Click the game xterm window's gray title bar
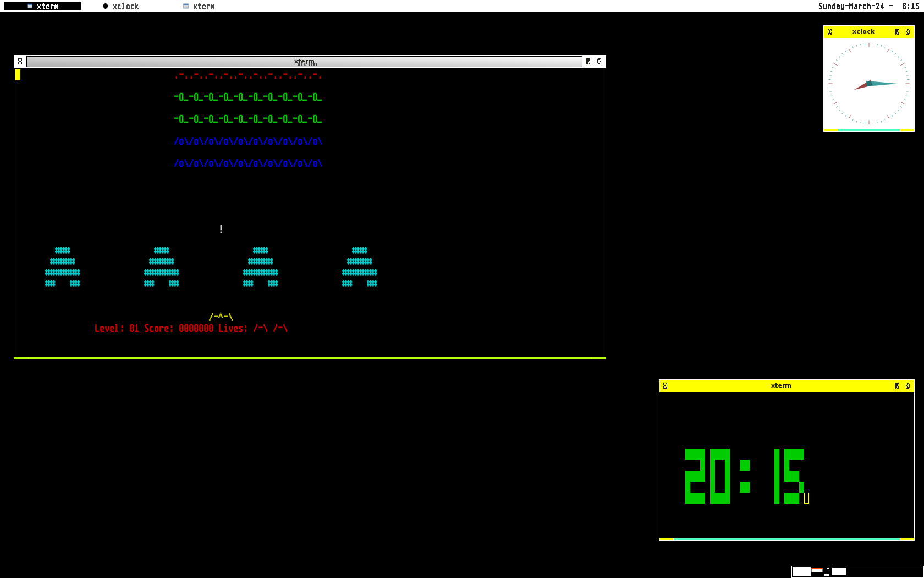Viewport: 924px width, 578px height. pos(304,62)
